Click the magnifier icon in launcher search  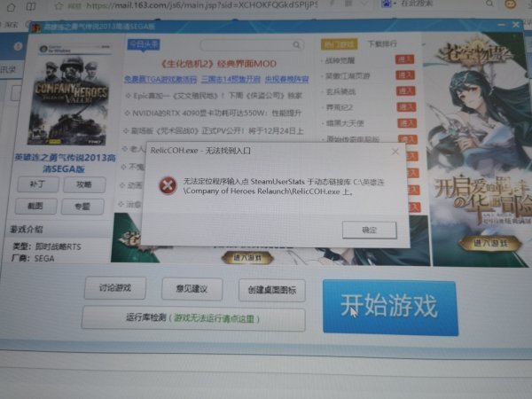pos(296,45)
